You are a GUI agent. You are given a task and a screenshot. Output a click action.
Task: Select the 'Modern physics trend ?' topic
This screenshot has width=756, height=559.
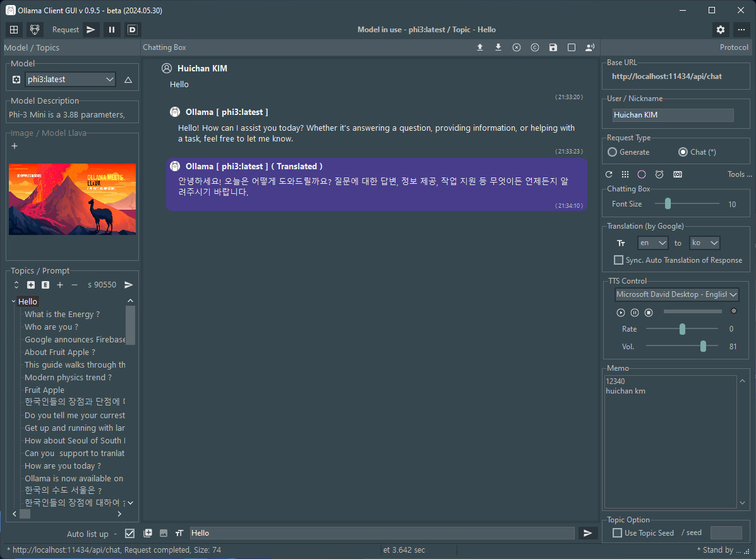(x=68, y=378)
